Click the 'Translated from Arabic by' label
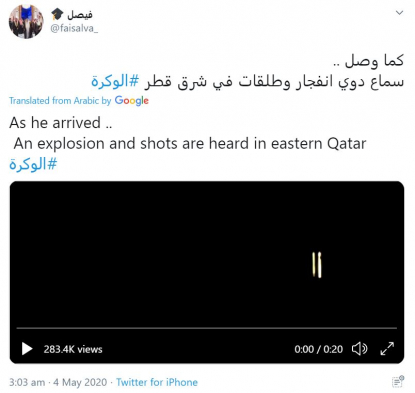The image size is (415, 393). click(60, 101)
